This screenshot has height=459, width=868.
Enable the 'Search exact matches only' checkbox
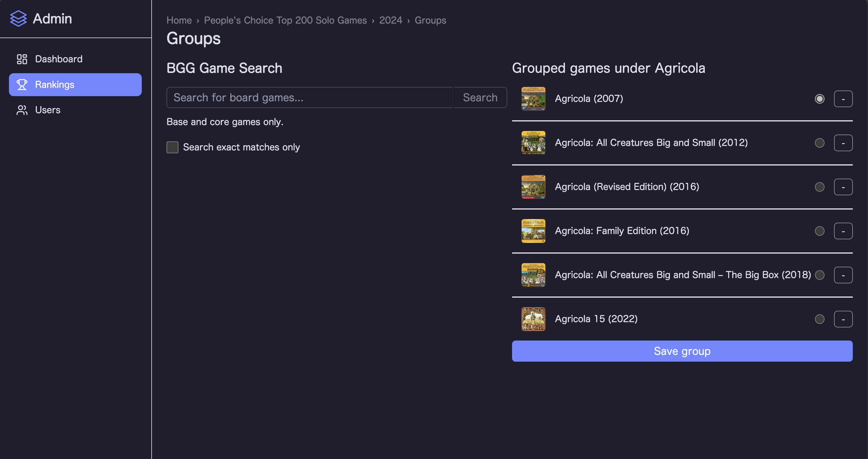point(172,147)
